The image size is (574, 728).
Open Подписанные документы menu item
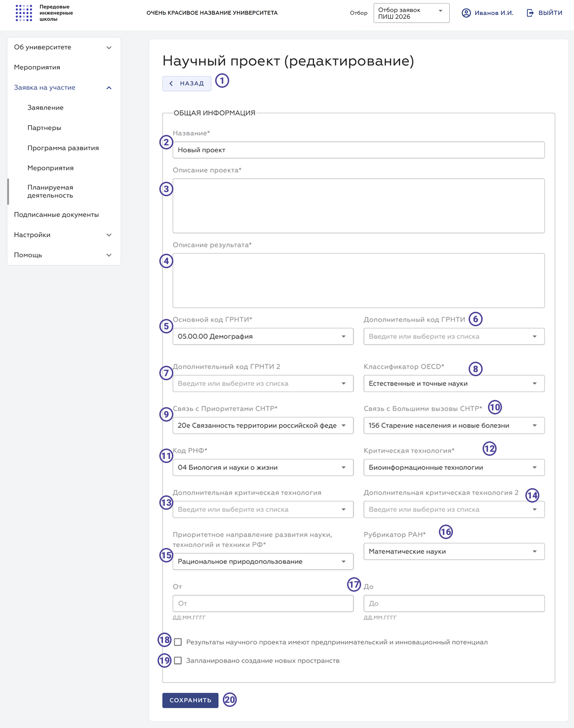64,215
